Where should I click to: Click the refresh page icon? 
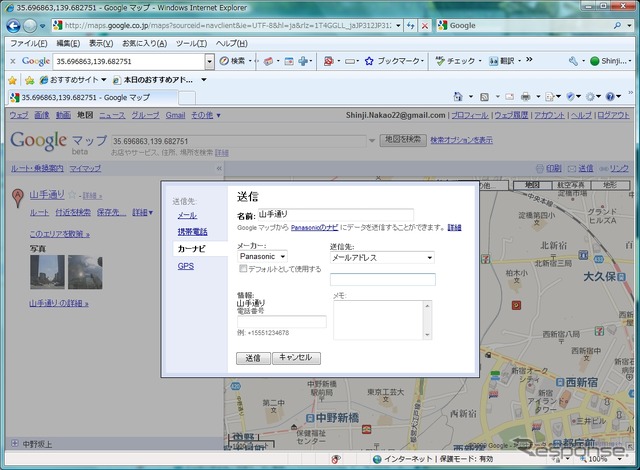tap(410, 26)
